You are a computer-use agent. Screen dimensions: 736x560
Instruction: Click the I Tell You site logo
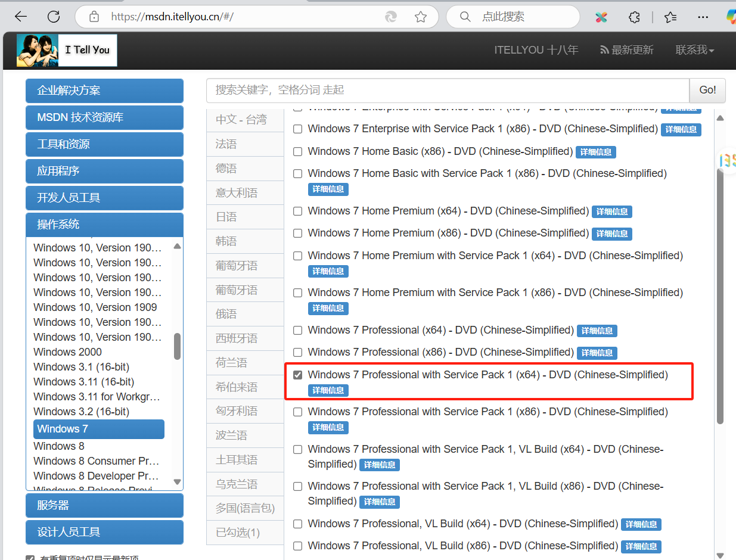(67, 50)
